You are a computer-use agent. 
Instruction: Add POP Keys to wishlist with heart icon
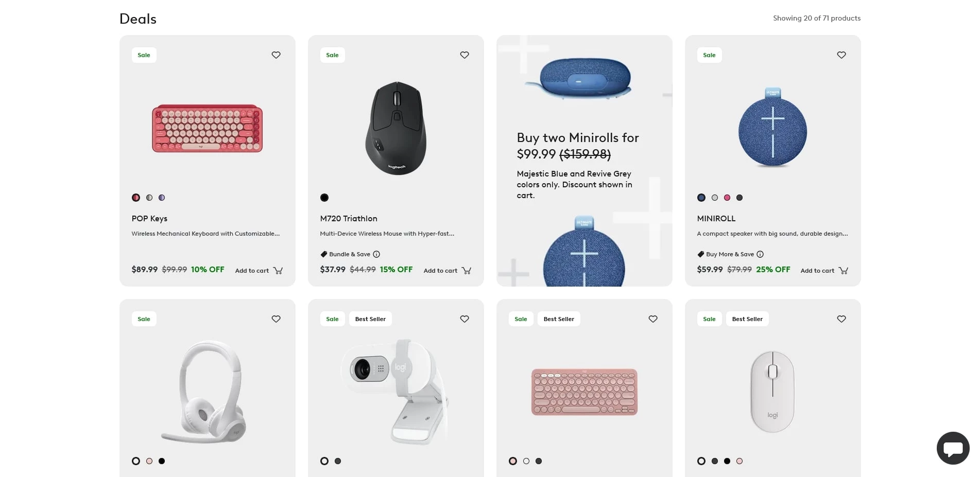tap(276, 55)
